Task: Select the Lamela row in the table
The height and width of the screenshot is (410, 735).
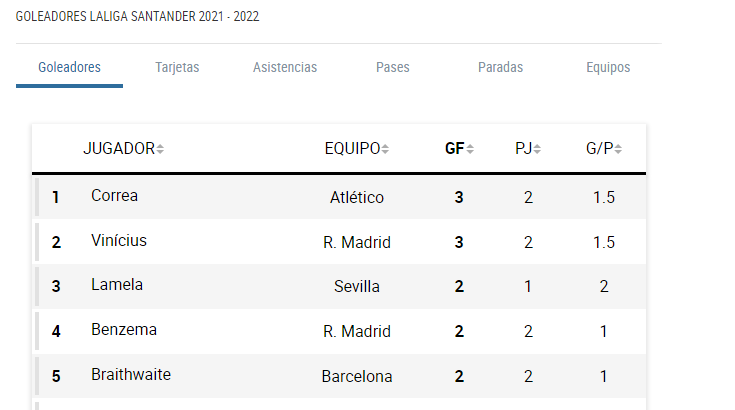Action: pyautogui.click(x=339, y=286)
